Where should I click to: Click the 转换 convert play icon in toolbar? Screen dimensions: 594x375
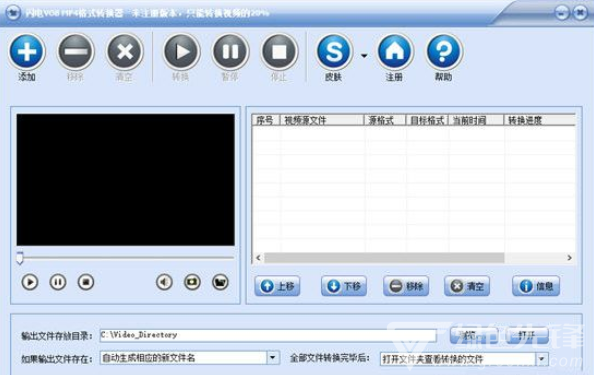181,52
